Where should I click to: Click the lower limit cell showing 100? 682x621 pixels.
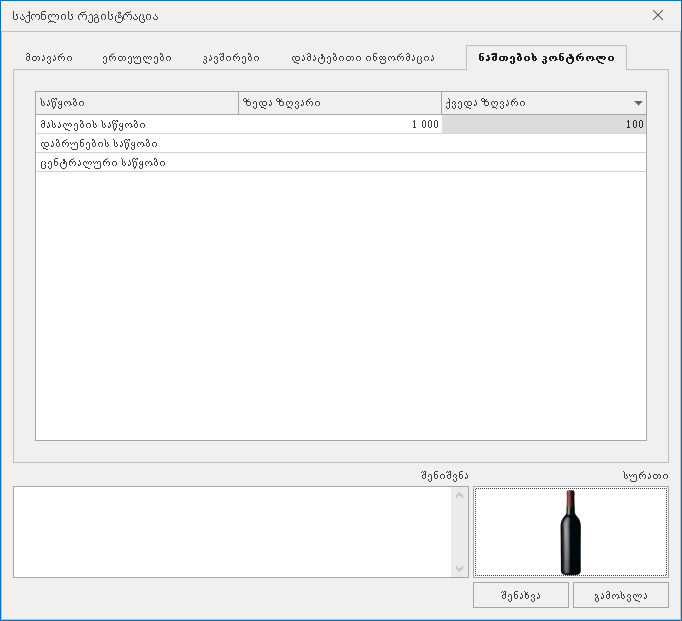544,124
